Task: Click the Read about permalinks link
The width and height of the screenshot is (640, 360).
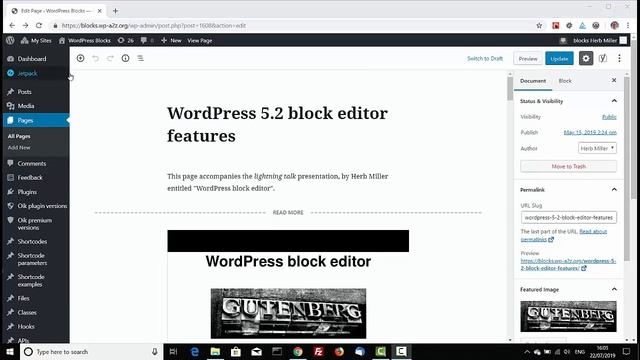Action: [564, 236]
